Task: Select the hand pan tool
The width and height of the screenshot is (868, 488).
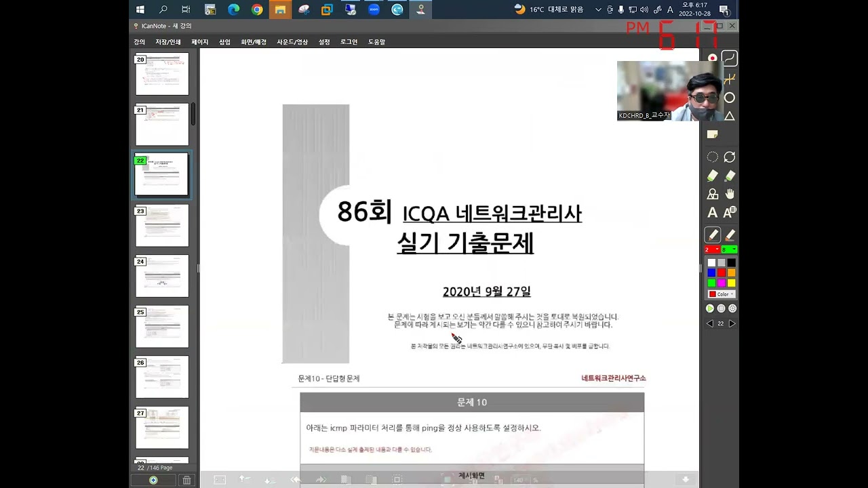Action: click(x=730, y=195)
